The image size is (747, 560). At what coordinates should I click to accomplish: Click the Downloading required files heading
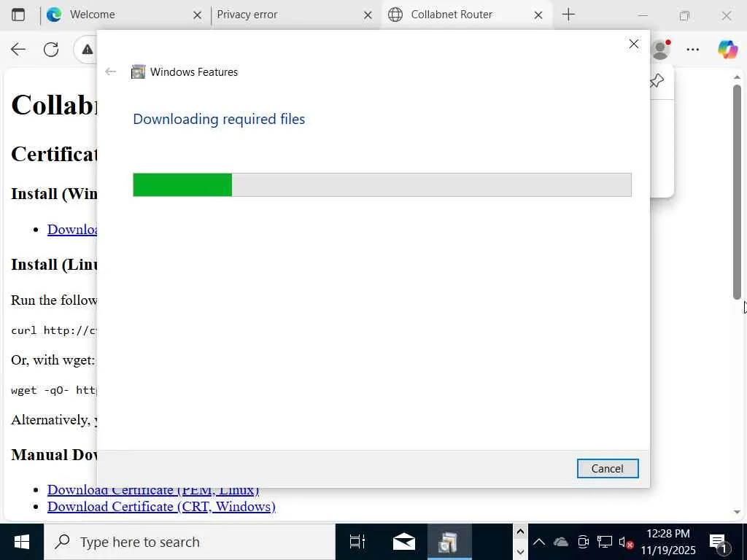pos(219,119)
